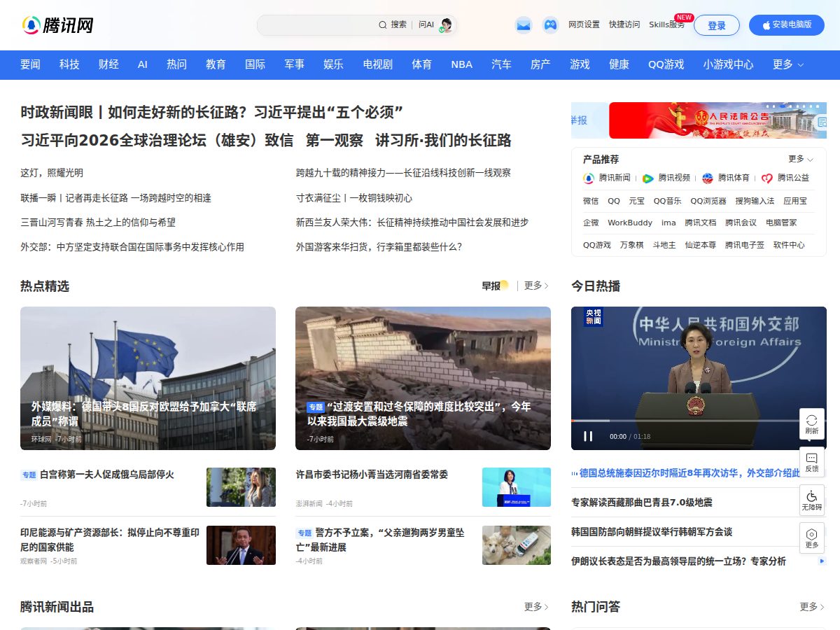Click the 安装电脑版 button
Screen dimensions: 840x630
tap(787, 25)
